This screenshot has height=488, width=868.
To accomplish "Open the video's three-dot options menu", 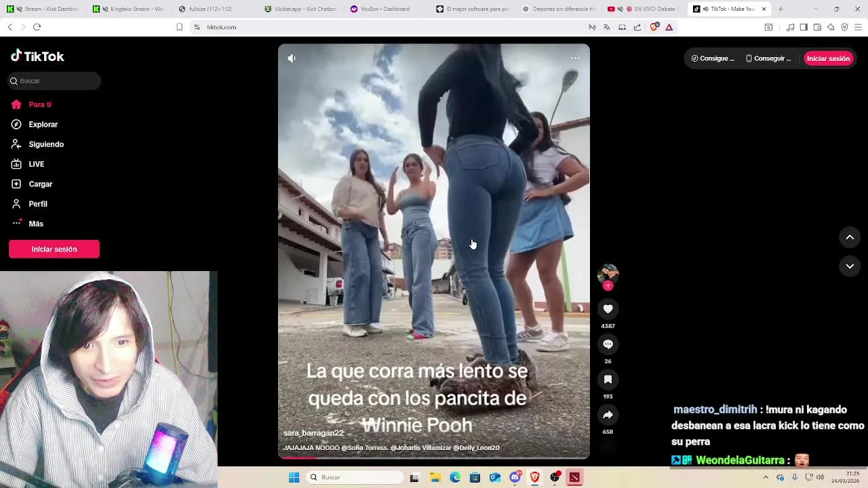I will click(575, 58).
